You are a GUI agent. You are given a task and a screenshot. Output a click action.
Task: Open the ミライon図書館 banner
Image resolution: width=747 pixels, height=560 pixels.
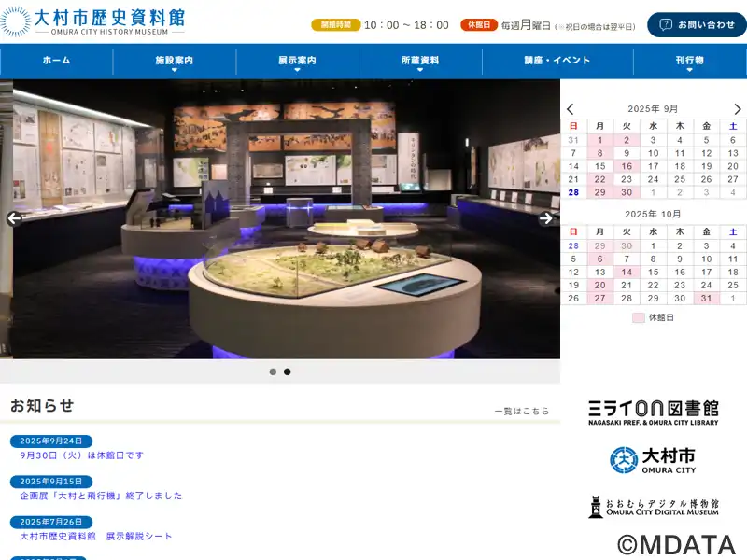[653, 413]
